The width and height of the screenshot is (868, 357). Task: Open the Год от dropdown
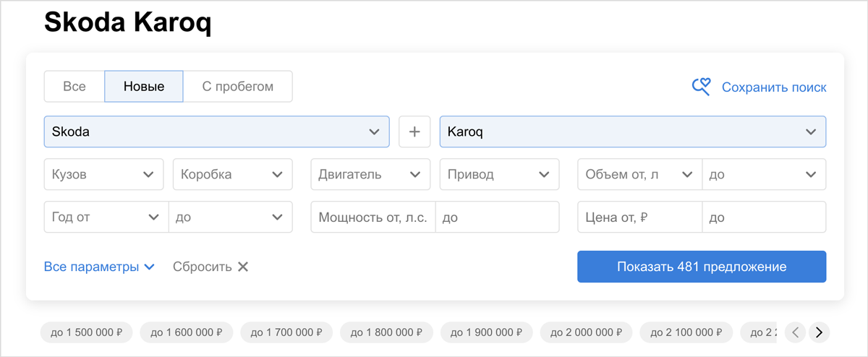pos(106,218)
